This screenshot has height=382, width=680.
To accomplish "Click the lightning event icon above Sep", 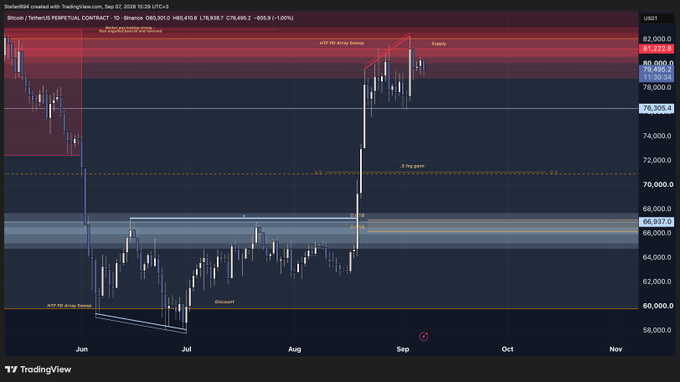I will tap(424, 336).
